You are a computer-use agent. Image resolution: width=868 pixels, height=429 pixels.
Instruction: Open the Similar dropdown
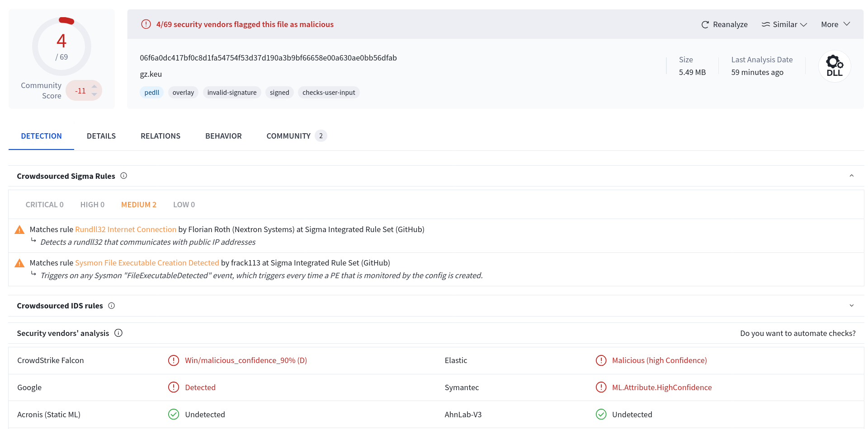(x=784, y=24)
